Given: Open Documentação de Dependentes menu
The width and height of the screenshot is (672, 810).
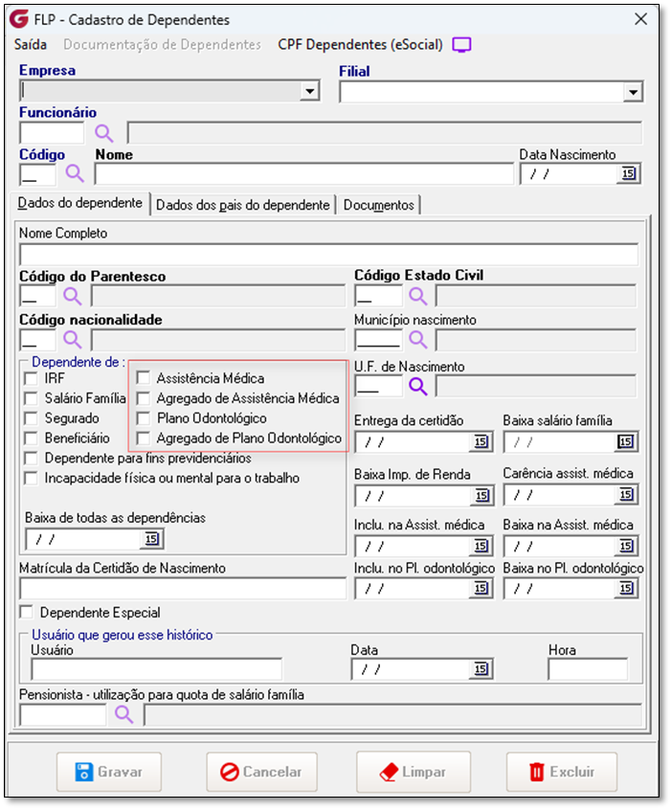Looking at the screenshot, I should (162, 45).
